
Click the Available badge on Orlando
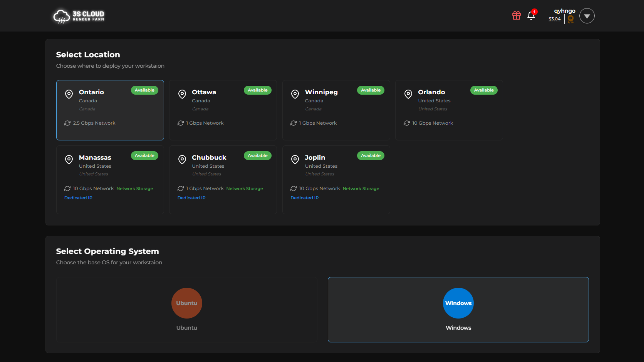coord(484,90)
